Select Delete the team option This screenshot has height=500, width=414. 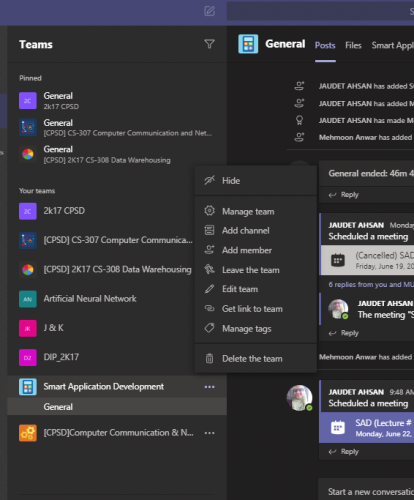coord(255,359)
